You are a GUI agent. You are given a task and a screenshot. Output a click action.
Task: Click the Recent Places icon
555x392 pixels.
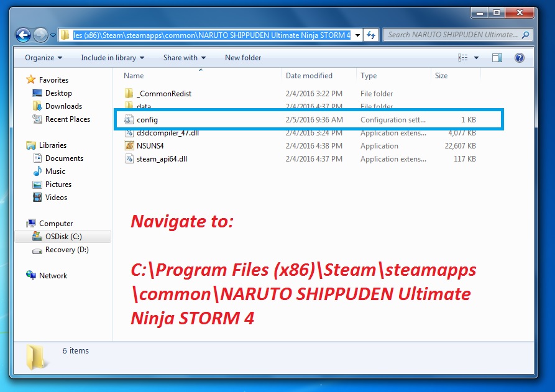coord(37,119)
